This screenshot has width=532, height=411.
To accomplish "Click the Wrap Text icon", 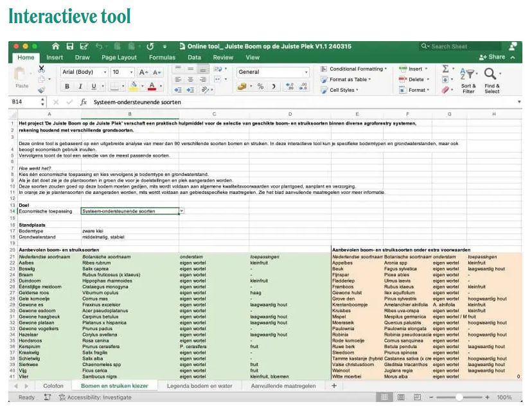I will 217,69.
